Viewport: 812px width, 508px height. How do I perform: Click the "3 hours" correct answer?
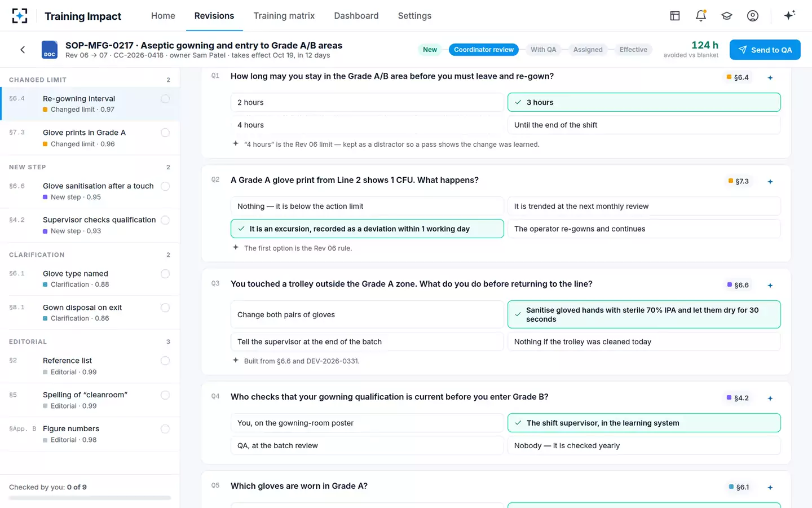coord(644,102)
